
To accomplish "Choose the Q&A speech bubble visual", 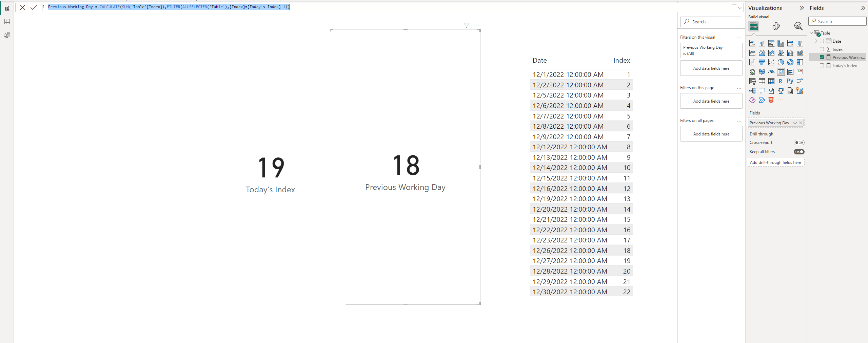I will [762, 91].
